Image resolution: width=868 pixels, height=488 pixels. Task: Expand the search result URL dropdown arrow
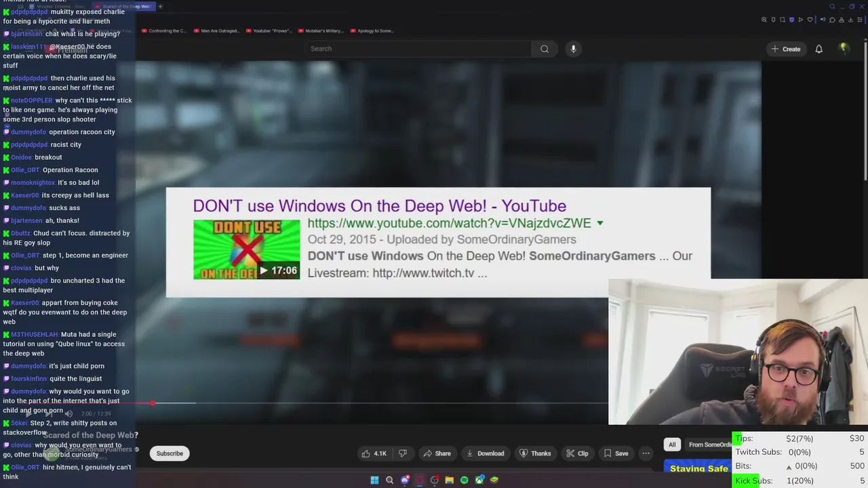(600, 223)
